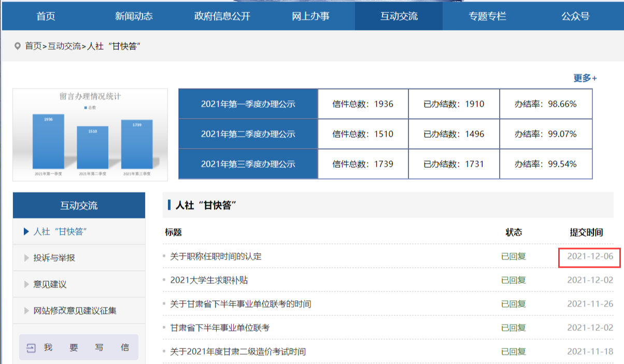
Task: Open 2021年第一季度办理公示
Action: [x=248, y=104]
